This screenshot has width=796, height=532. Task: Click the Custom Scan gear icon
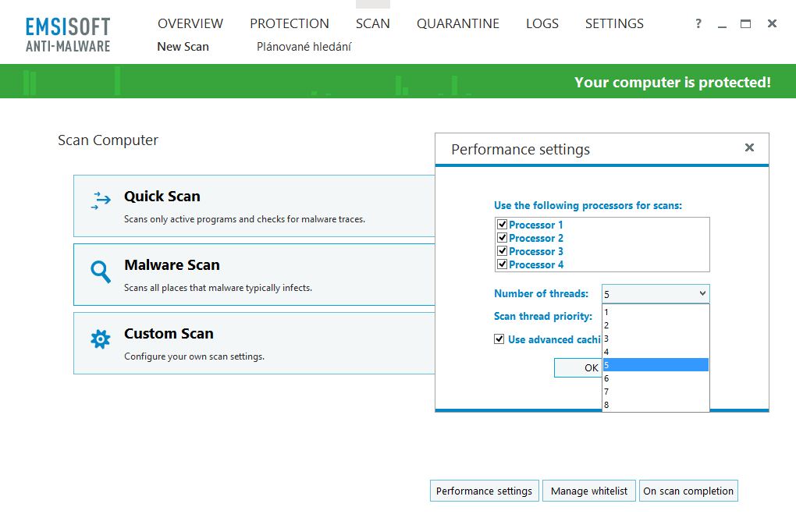[101, 339]
